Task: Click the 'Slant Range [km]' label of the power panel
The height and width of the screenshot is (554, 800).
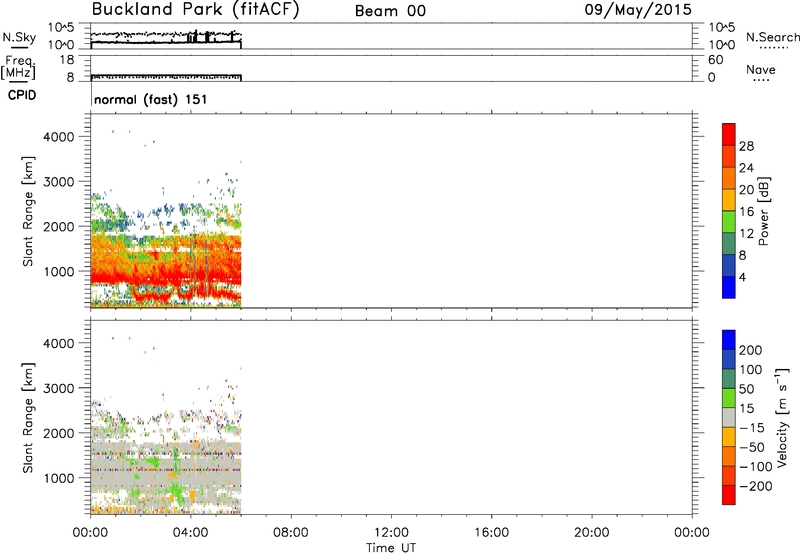Action: coord(28,211)
